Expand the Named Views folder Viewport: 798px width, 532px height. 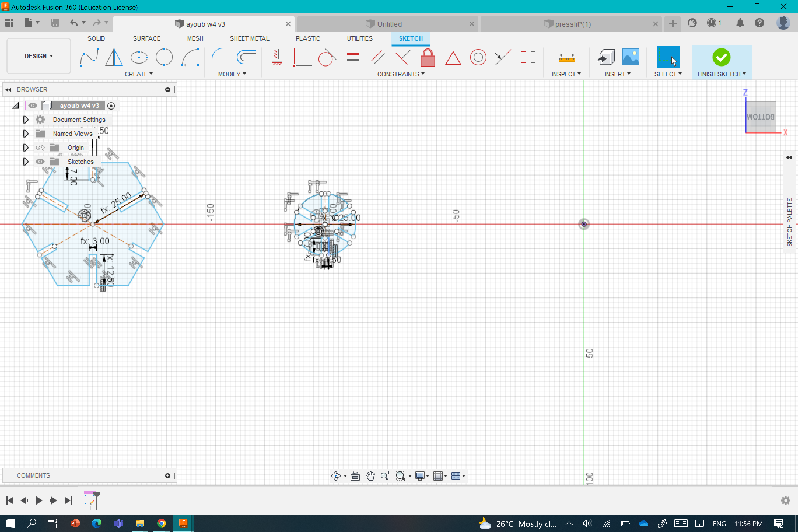[26, 134]
